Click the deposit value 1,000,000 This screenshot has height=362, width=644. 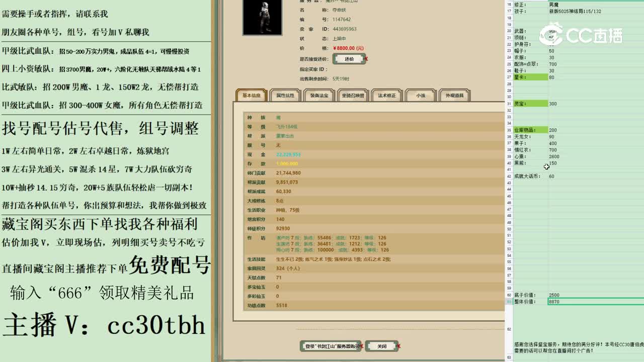click(x=287, y=164)
